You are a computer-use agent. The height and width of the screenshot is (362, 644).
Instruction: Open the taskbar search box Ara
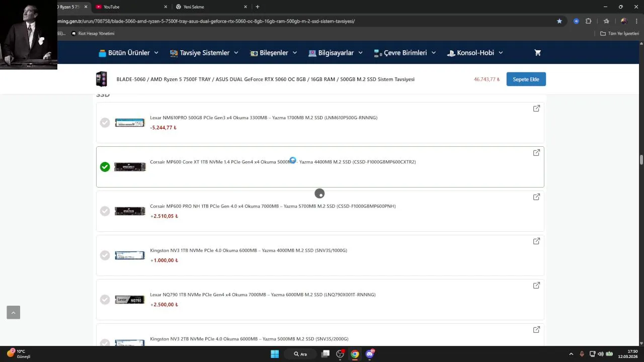[301, 354]
